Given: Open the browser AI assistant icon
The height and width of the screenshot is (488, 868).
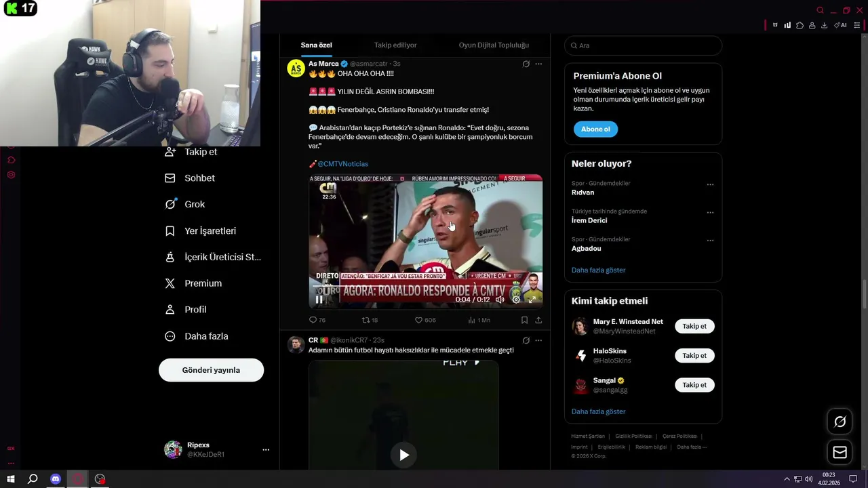Looking at the screenshot, I should point(840,25).
